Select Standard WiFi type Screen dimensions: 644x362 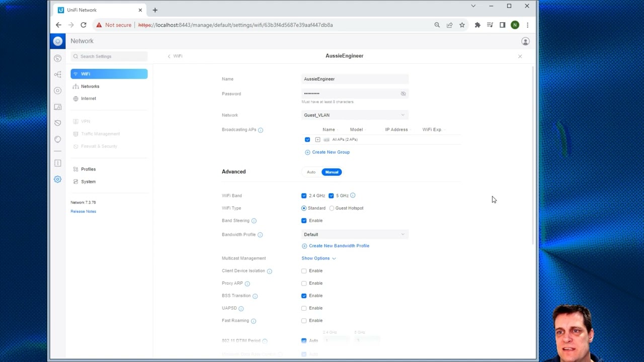[x=304, y=208]
